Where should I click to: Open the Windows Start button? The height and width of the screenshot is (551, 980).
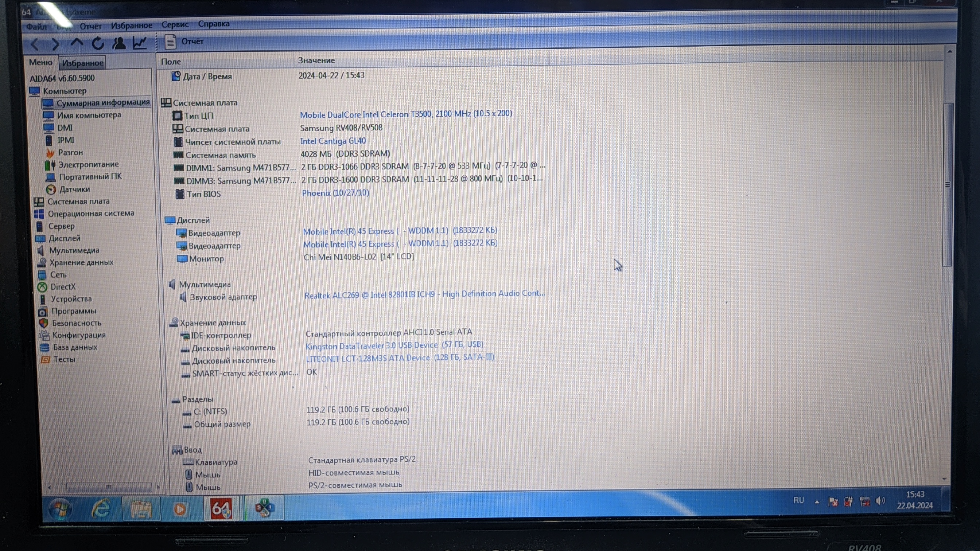[x=59, y=509]
